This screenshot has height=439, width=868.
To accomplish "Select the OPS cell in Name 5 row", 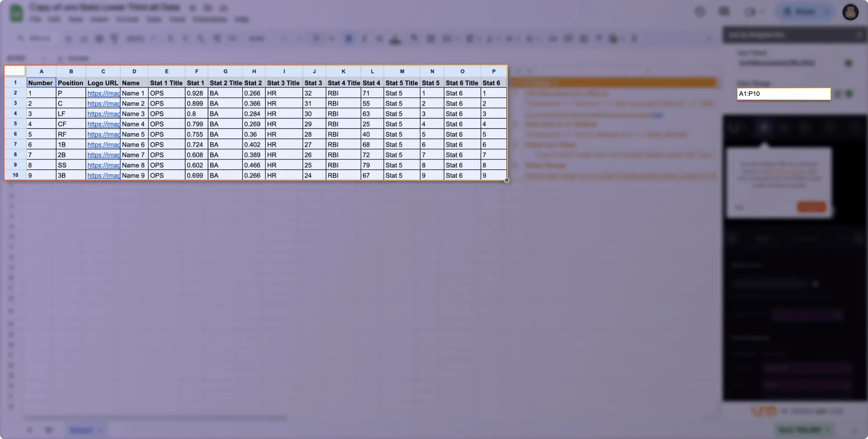I will click(167, 134).
